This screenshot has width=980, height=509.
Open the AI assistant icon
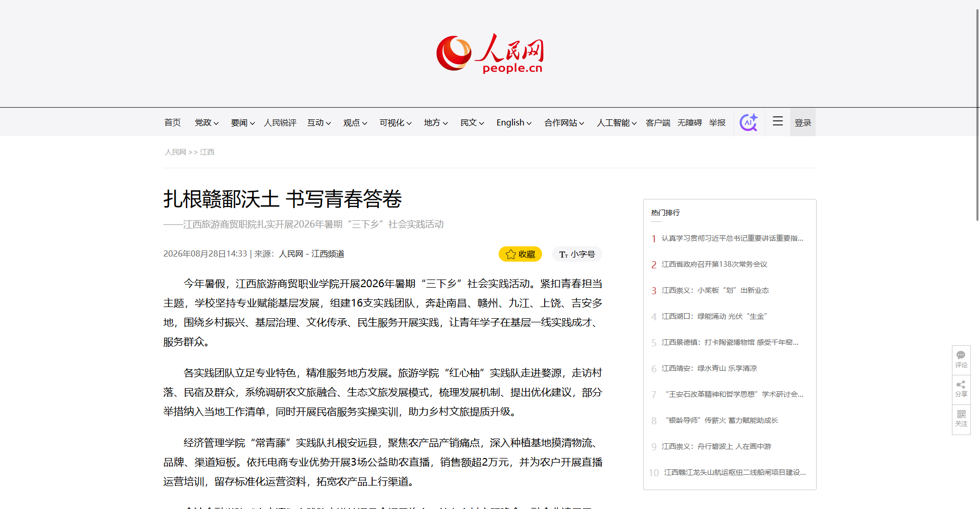[x=749, y=122]
